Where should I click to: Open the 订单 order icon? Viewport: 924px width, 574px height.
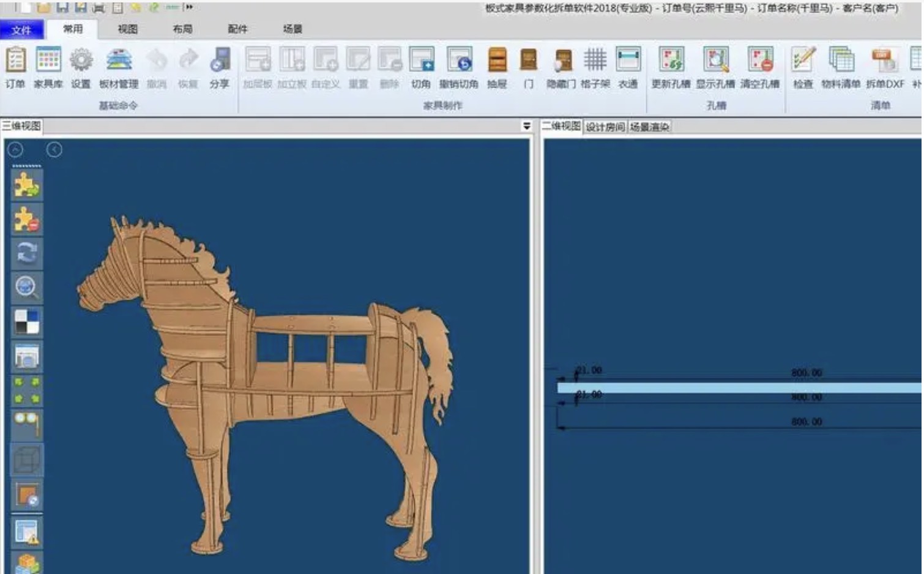point(15,67)
